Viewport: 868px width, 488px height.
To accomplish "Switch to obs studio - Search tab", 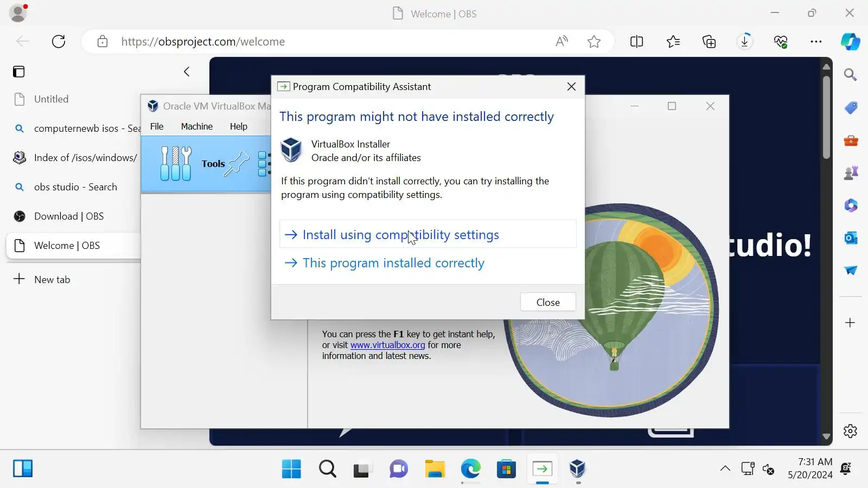I will [74, 187].
